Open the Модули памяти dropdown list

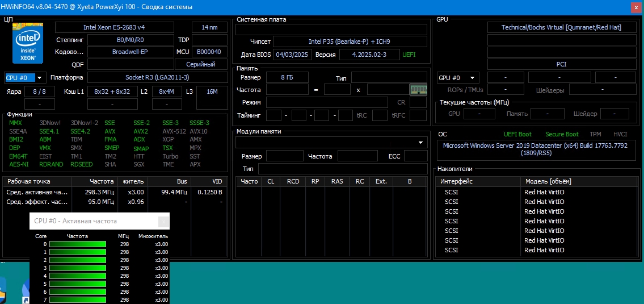tap(421, 142)
